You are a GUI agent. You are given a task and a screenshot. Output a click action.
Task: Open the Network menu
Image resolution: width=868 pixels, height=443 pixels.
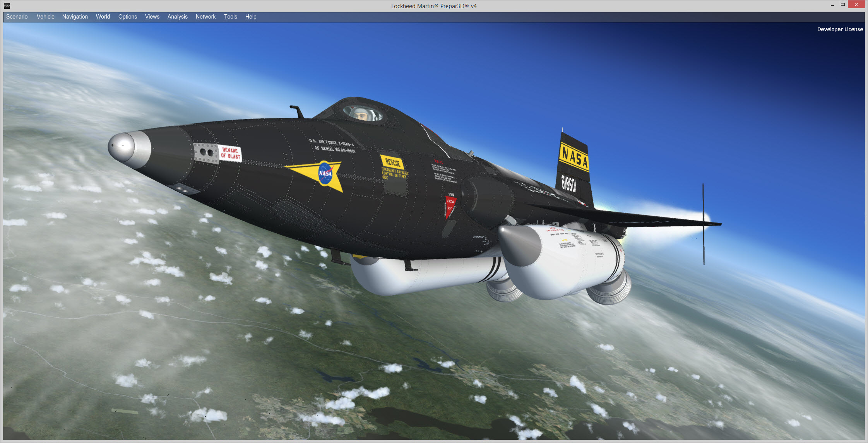(205, 17)
